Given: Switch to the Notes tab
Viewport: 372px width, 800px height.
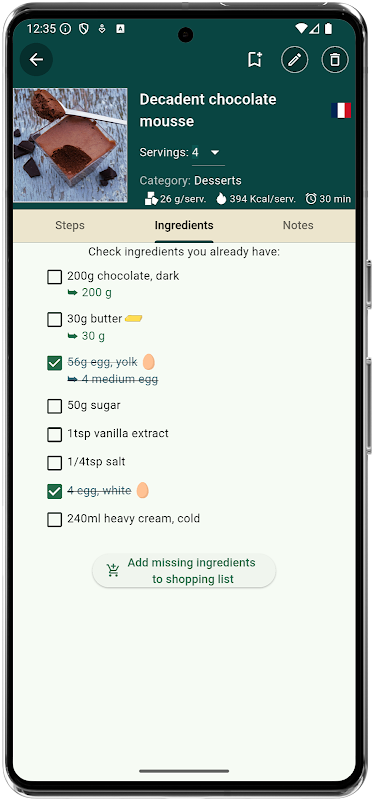Looking at the screenshot, I should pyautogui.click(x=298, y=225).
